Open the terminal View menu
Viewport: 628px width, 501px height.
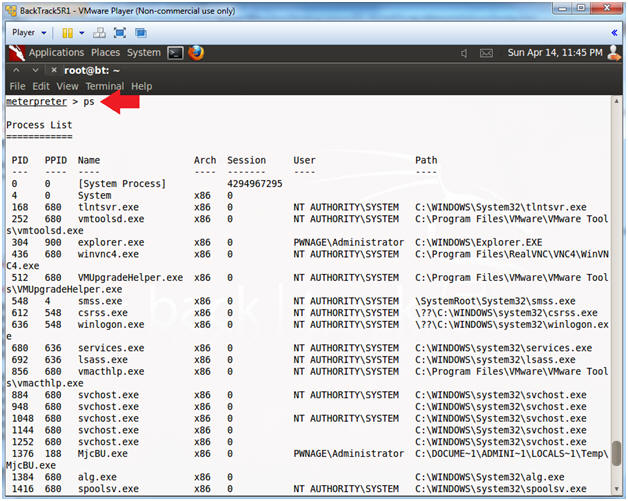[x=67, y=86]
